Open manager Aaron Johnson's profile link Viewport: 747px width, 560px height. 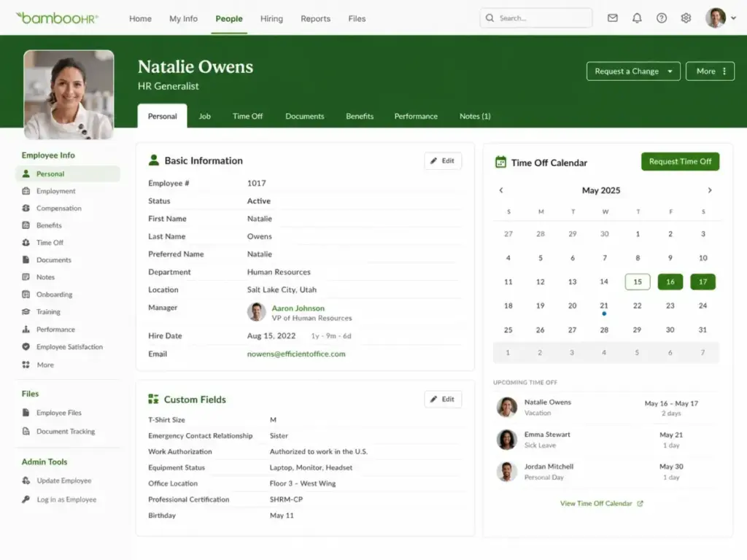tap(298, 308)
